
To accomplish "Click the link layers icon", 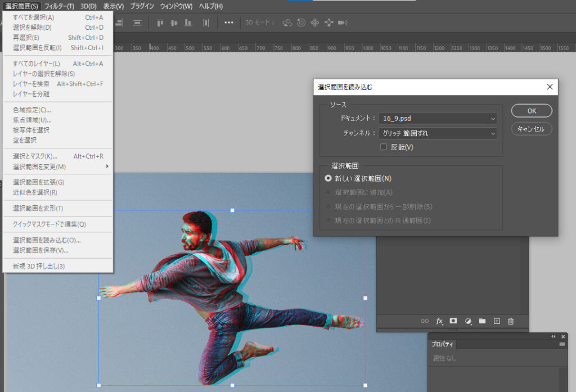I will 425,321.
